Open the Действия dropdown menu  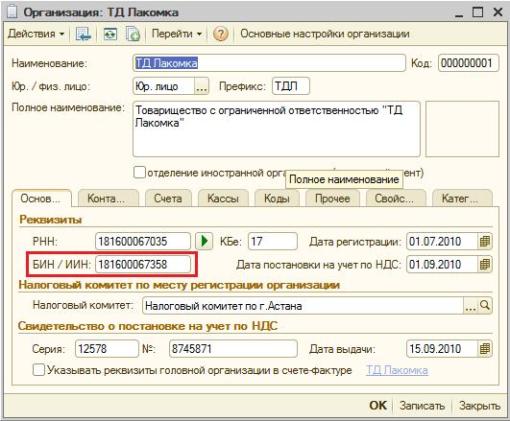pyautogui.click(x=36, y=34)
